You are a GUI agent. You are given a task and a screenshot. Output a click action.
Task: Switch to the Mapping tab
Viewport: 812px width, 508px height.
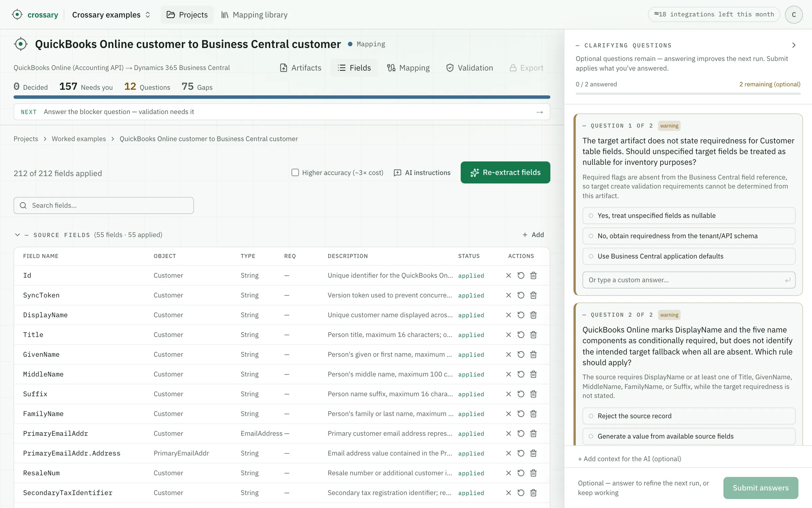[x=408, y=68]
